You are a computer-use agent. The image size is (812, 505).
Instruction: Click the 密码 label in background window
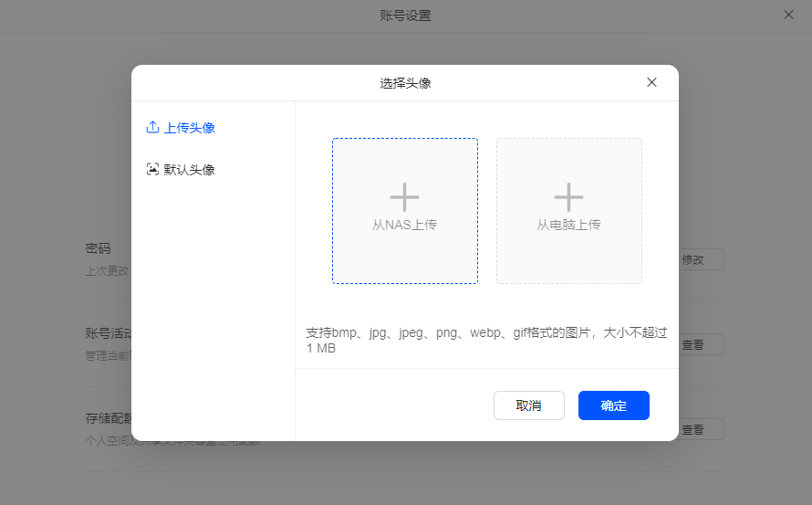[98, 248]
